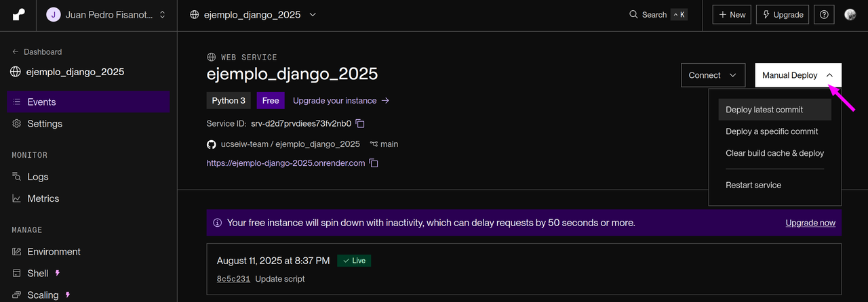Click the globe icon above the service title
Image resolution: width=868 pixels, height=302 pixels.
[x=212, y=58]
